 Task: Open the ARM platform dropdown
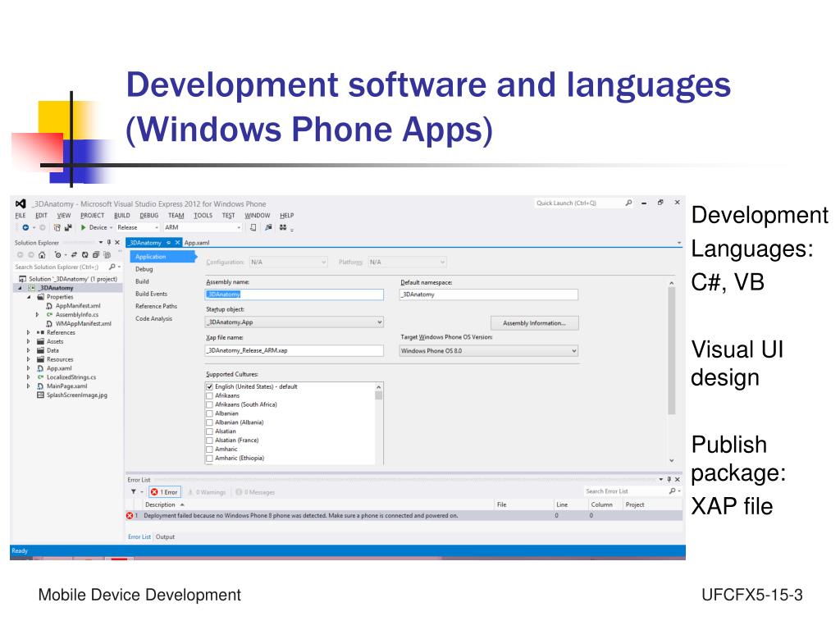click(x=203, y=228)
